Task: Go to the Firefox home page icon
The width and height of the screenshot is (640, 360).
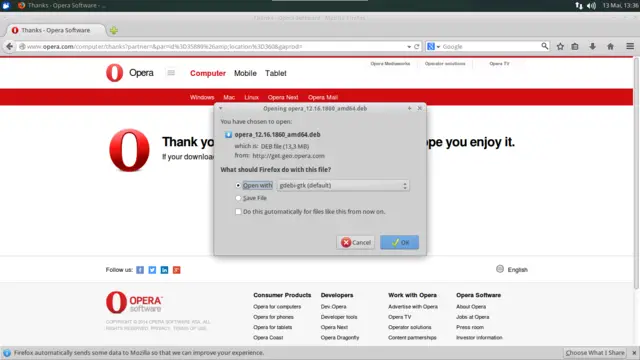Action: (x=610, y=47)
